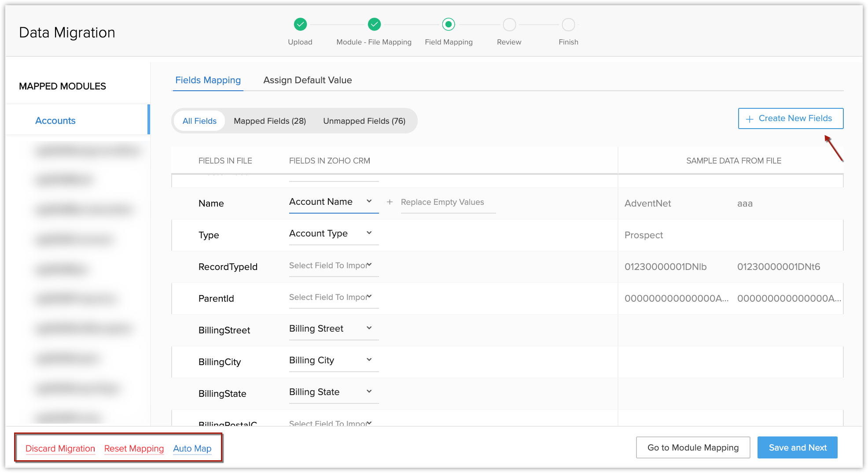This screenshot has height=473, width=868.
Task: Click the Discard Migration link
Action: [60, 448]
